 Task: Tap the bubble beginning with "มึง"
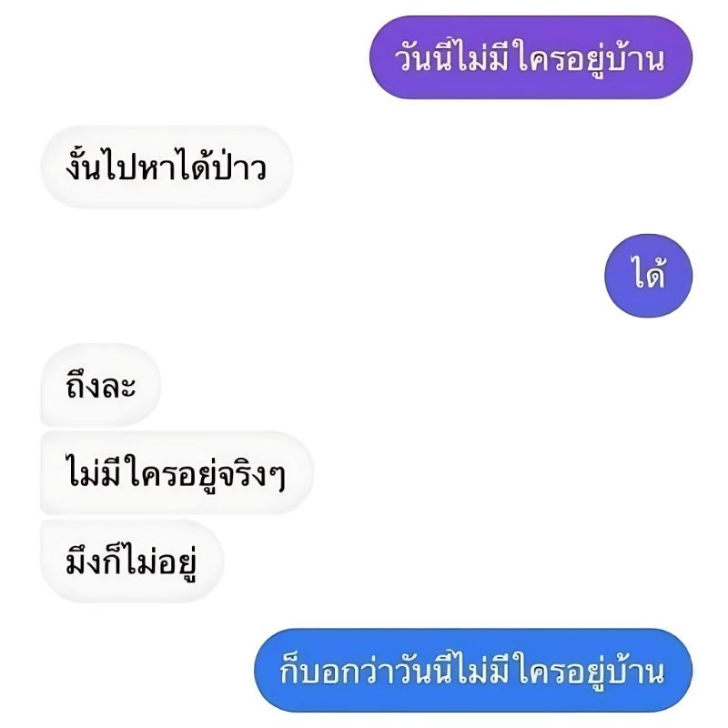tap(132, 561)
